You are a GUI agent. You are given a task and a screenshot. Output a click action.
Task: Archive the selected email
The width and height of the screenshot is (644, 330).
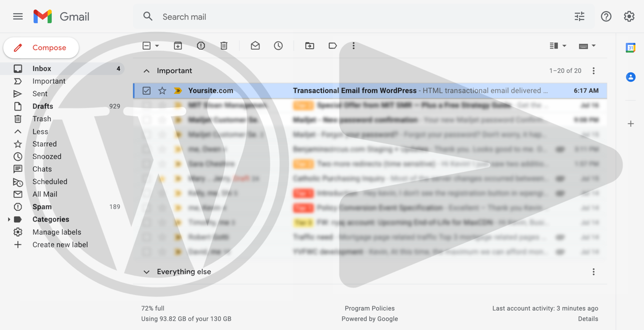pyautogui.click(x=178, y=46)
